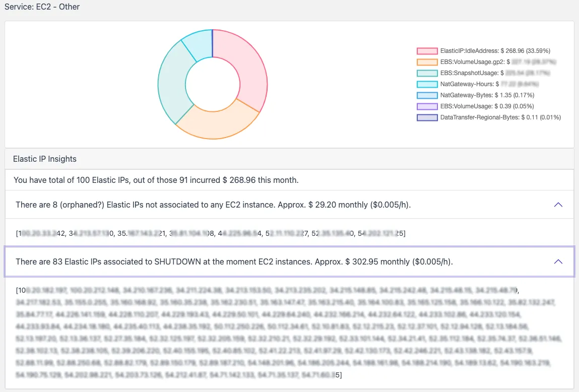The image size is (579, 392).
Task: Click the '83 Elastic IPs associated to SHUTDOWN' header
Action: tap(289, 262)
